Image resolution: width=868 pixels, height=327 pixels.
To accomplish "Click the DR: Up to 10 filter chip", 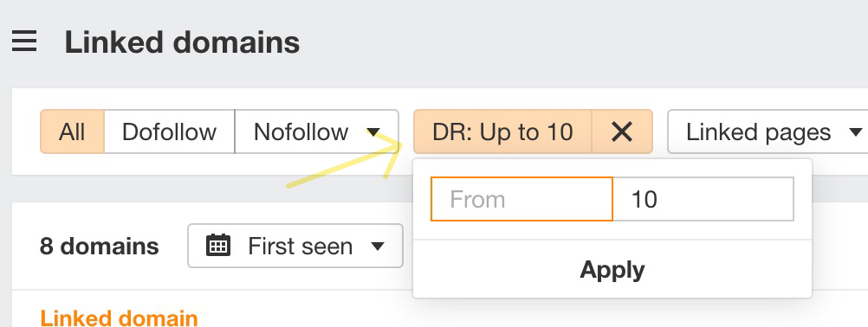I will [502, 131].
